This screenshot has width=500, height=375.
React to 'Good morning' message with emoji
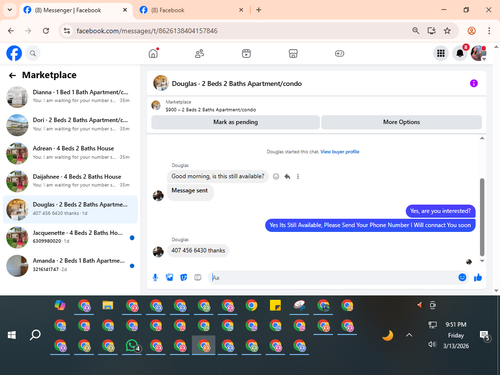(276, 176)
